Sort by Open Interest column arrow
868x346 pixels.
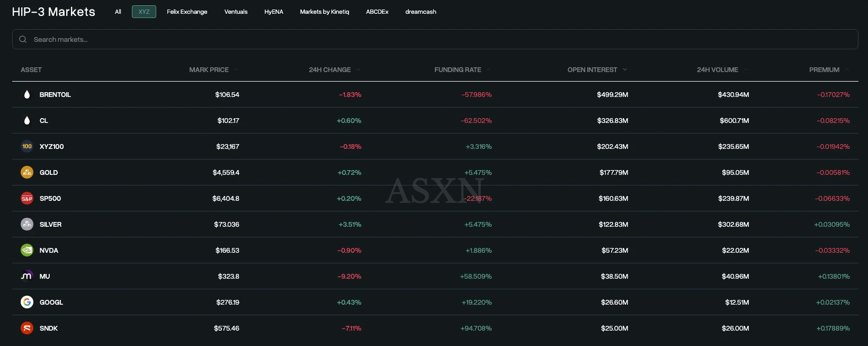625,70
